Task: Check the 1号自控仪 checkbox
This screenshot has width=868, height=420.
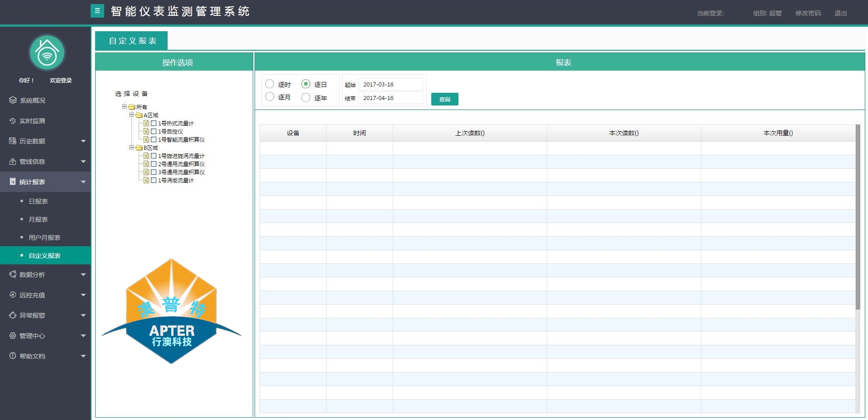Action: (154, 131)
